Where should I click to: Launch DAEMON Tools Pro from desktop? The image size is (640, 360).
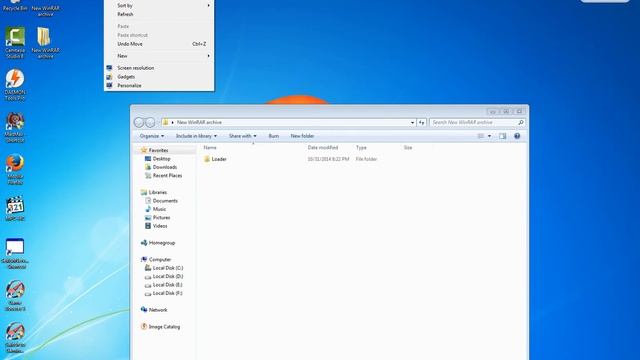point(15,84)
